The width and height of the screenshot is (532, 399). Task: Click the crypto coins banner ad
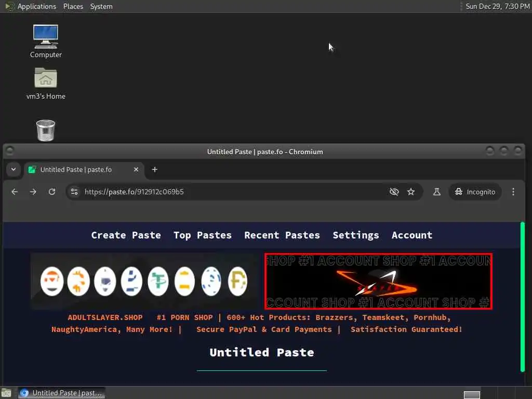click(x=145, y=281)
